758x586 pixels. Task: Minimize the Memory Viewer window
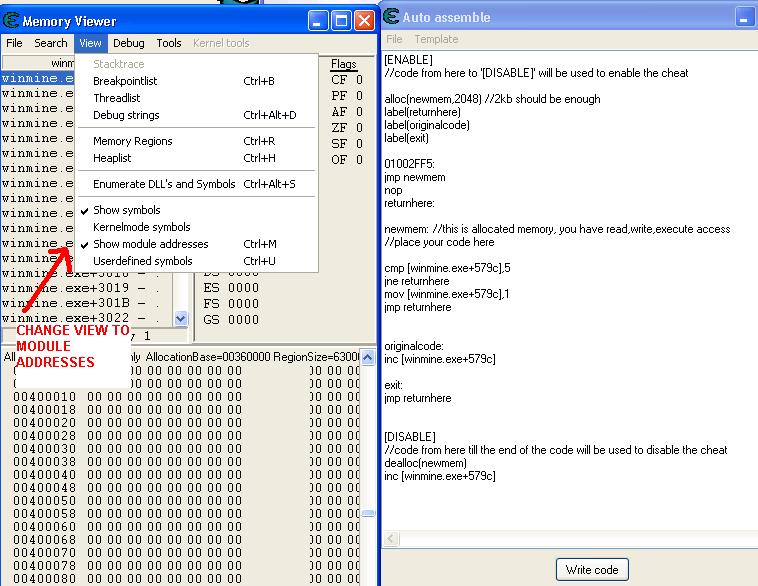(x=318, y=21)
